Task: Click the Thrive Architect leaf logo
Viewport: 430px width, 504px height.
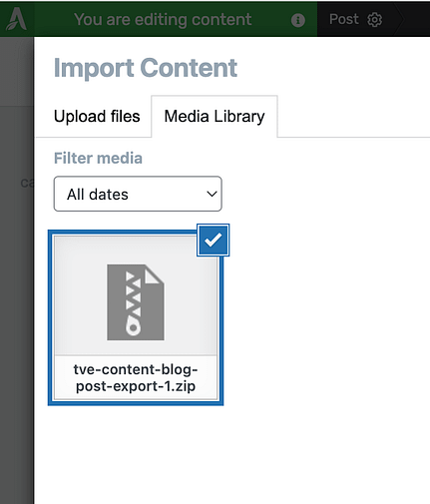Action: coord(16,19)
